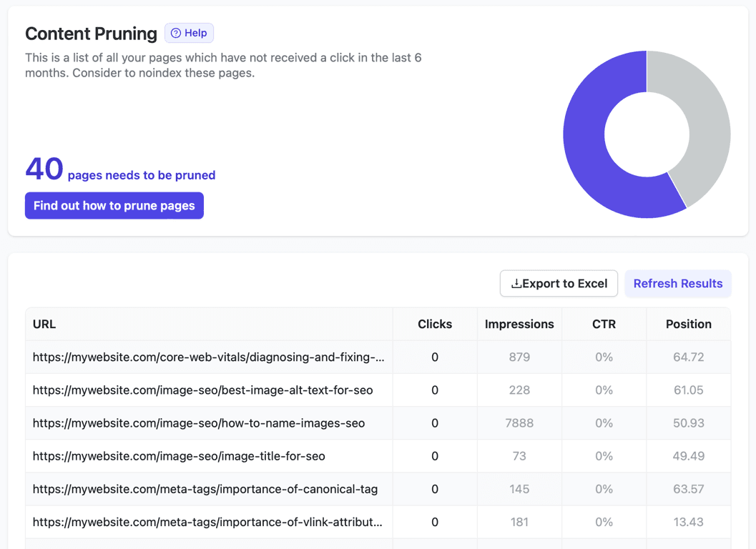
Task: Click the Export to Excel button
Action: pyautogui.click(x=559, y=283)
